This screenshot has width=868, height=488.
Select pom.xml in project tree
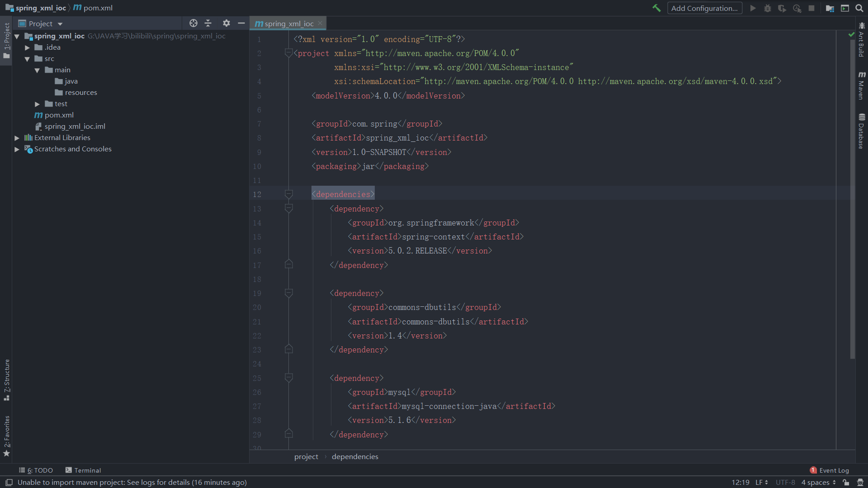pos(59,115)
